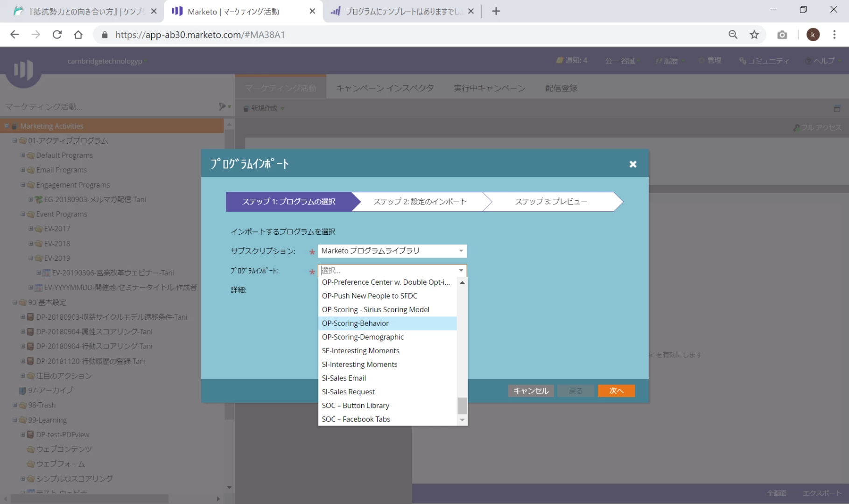Select SOC – Facebook Tabs option
Screen dimensions: 849x504
pyautogui.click(x=387, y=419)
